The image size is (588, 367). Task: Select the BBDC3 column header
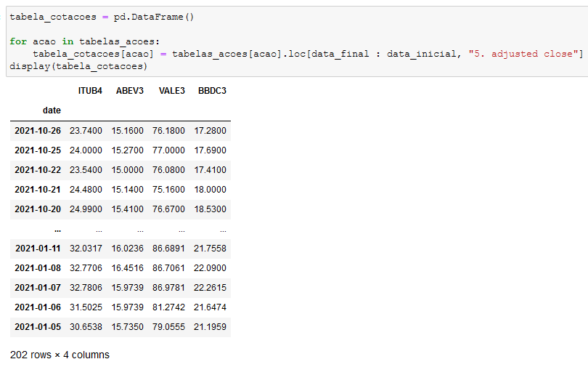(212, 91)
